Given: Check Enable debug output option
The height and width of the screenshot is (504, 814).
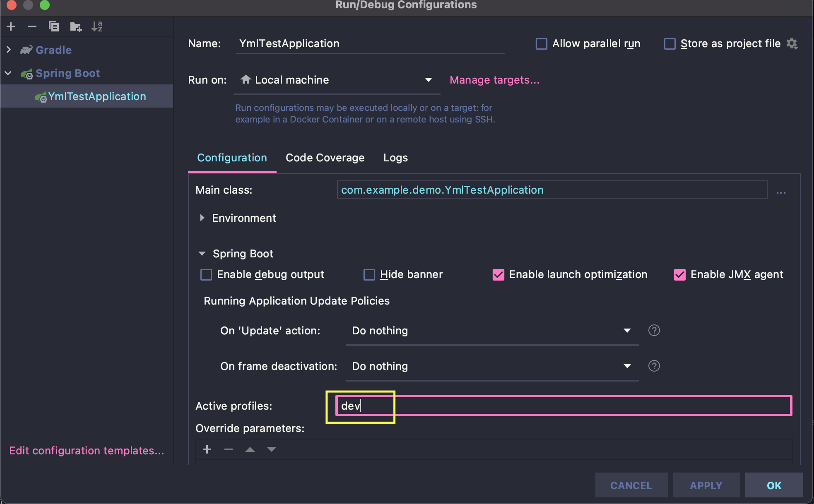Looking at the screenshot, I should point(206,275).
